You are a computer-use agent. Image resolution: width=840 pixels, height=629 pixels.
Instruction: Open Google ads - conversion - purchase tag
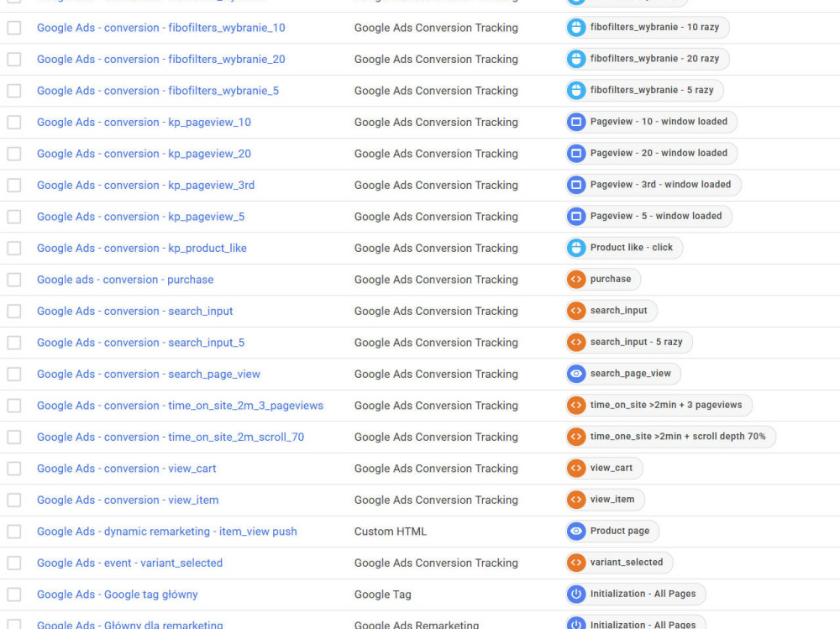[125, 280]
